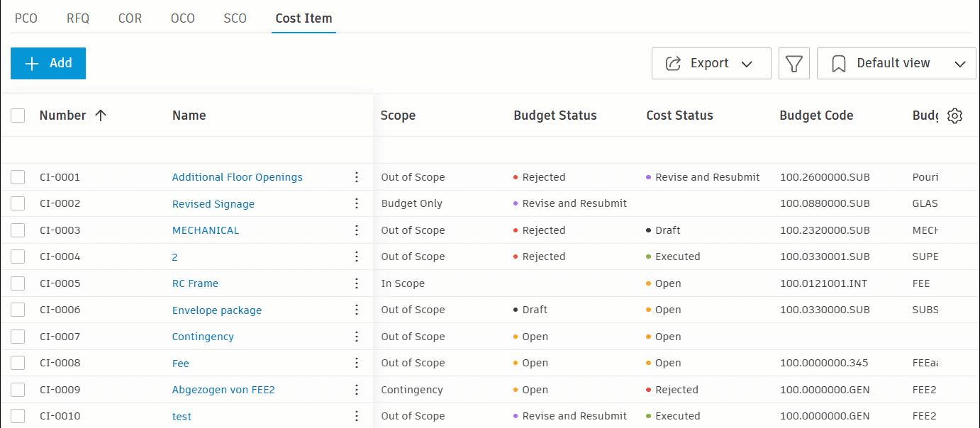
Task: Tick the select-all checkbox in header
Action: click(18, 116)
